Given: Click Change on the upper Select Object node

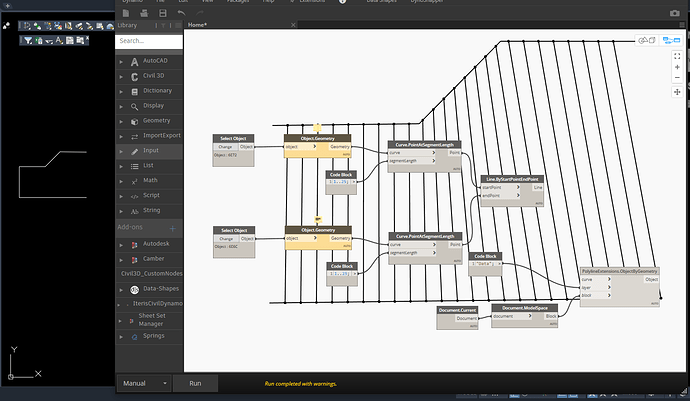Looking at the screenshot, I should (x=225, y=147).
